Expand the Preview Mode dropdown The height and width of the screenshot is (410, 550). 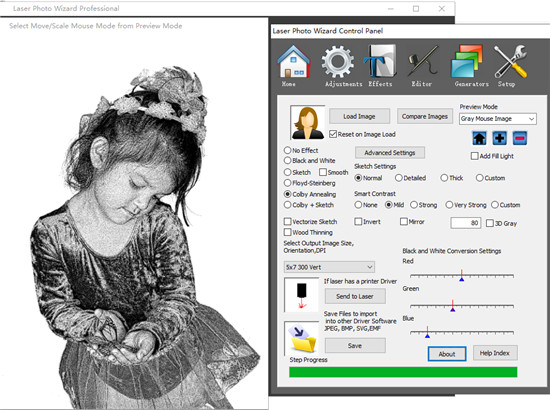(x=498, y=119)
